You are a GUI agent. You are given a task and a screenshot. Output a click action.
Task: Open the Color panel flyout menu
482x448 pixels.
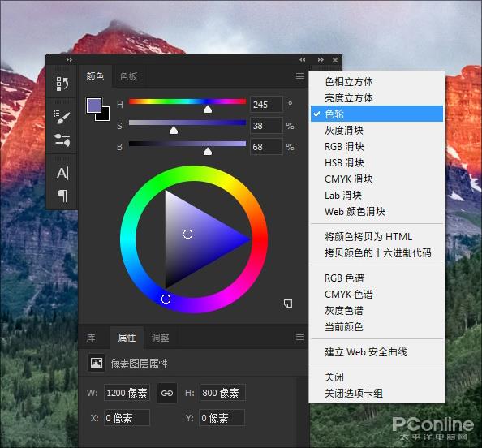[300, 76]
